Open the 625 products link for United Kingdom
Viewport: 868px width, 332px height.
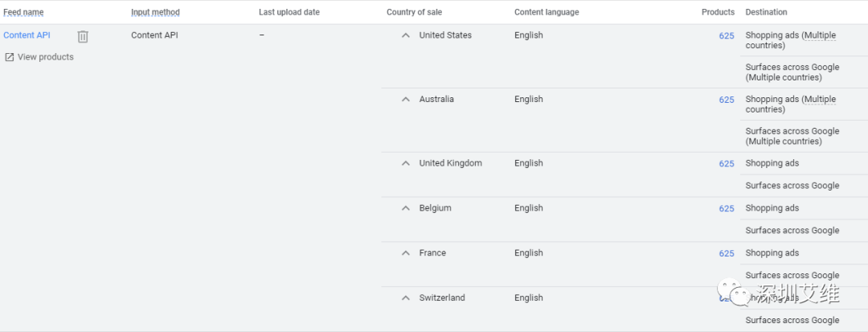coord(727,164)
